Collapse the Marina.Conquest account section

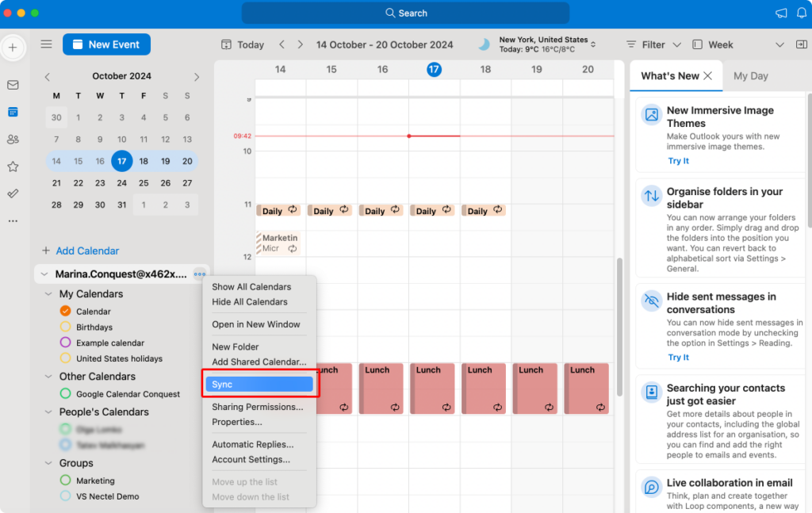coord(44,274)
